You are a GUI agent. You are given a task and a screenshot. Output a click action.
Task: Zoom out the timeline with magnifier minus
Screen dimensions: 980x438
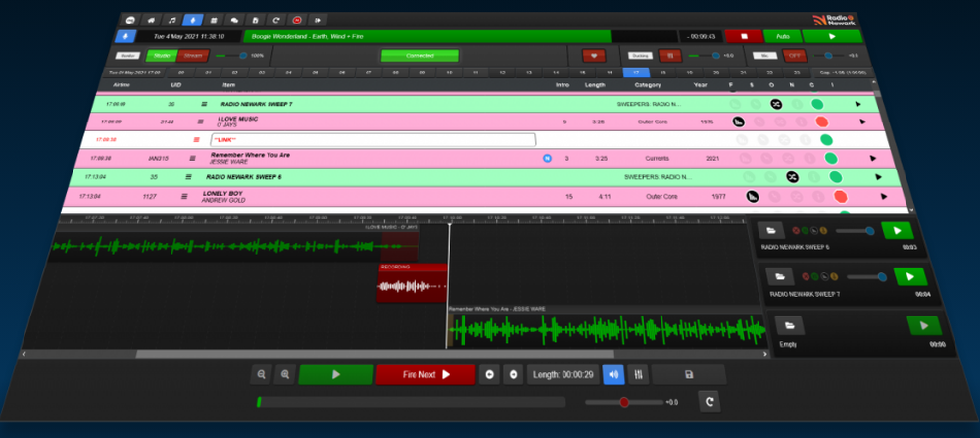point(262,375)
